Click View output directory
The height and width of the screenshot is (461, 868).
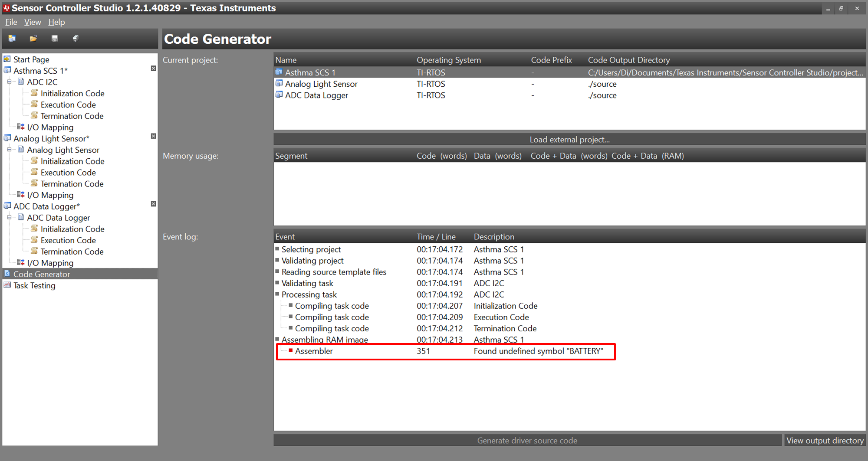(825, 440)
